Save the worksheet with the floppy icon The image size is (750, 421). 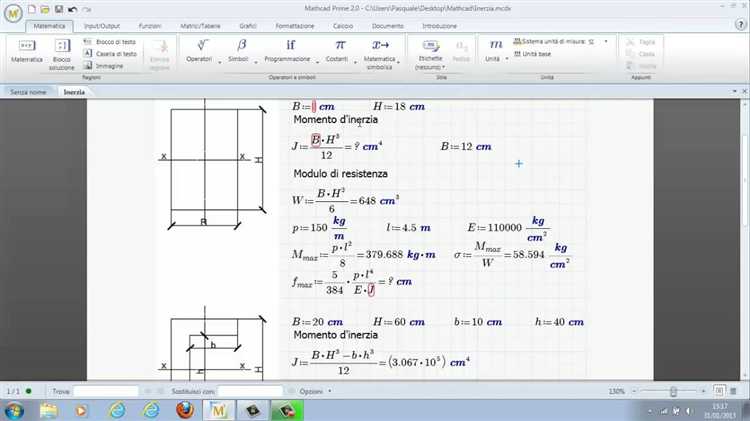(x=58, y=9)
